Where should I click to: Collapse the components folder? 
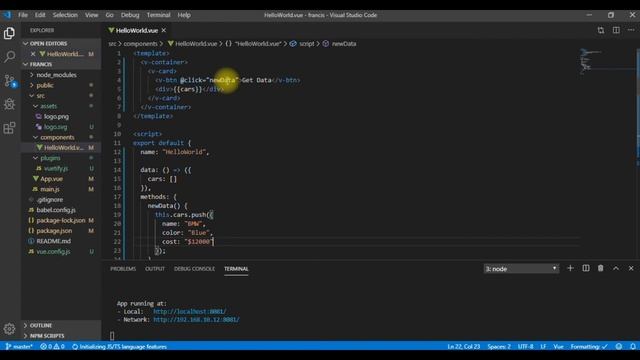(x=57, y=137)
